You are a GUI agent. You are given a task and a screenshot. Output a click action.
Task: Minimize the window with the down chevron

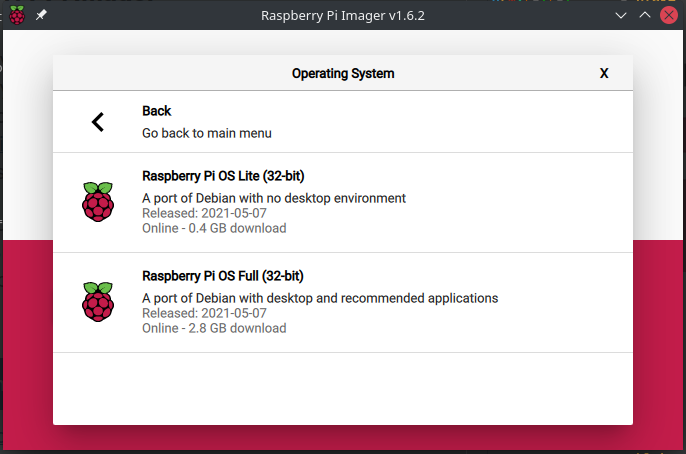point(620,15)
